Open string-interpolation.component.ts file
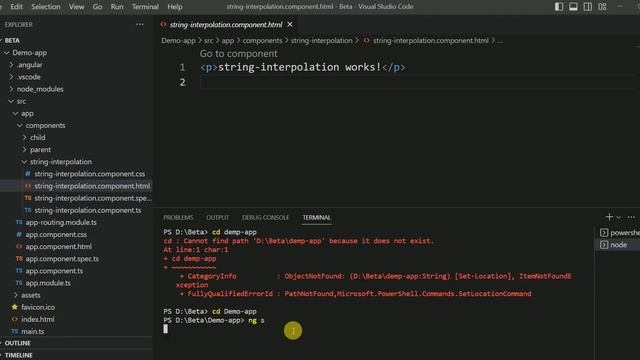 coord(83,210)
